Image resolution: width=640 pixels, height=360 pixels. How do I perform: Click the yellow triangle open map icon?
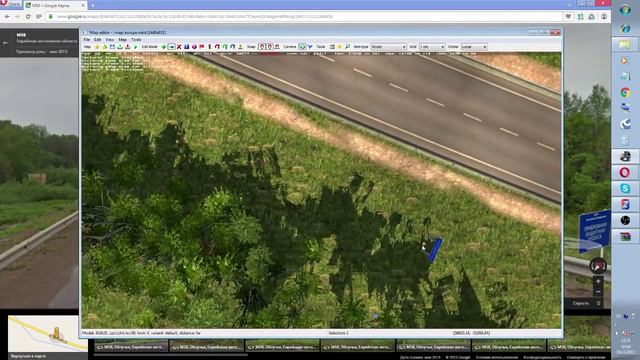104,47
